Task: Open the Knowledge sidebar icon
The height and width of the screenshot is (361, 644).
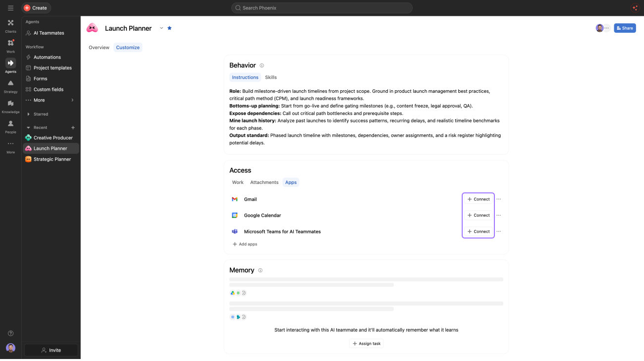Action: coord(10,106)
